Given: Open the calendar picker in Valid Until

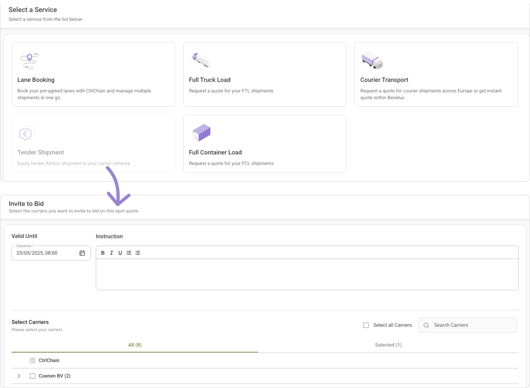Looking at the screenshot, I should [x=82, y=253].
